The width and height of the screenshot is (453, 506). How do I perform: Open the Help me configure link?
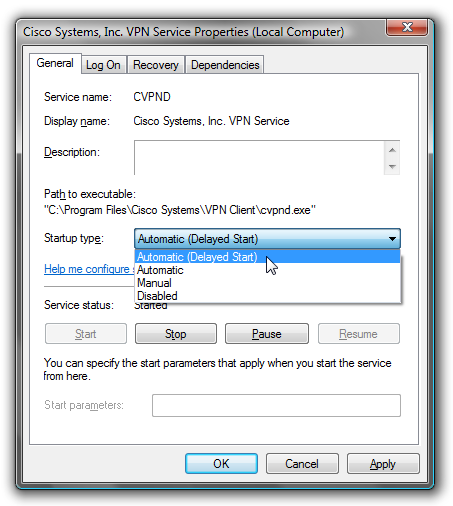point(89,269)
